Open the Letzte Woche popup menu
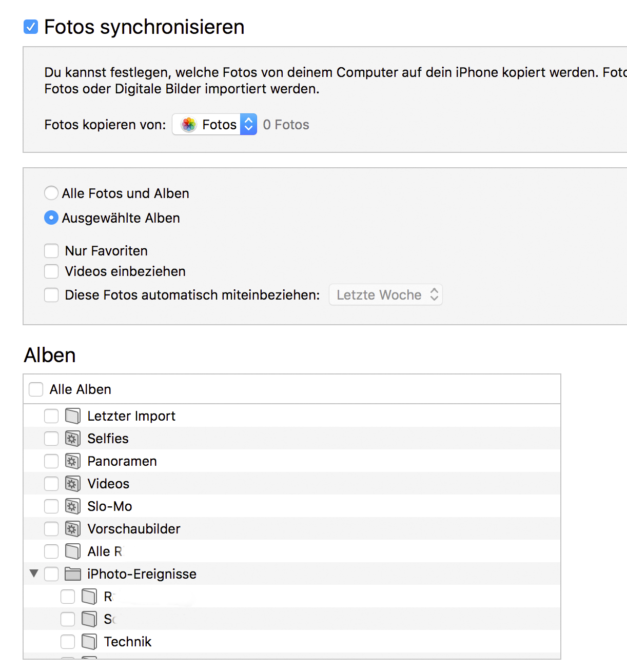Viewport: 627px width, 672px height. coord(385,295)
